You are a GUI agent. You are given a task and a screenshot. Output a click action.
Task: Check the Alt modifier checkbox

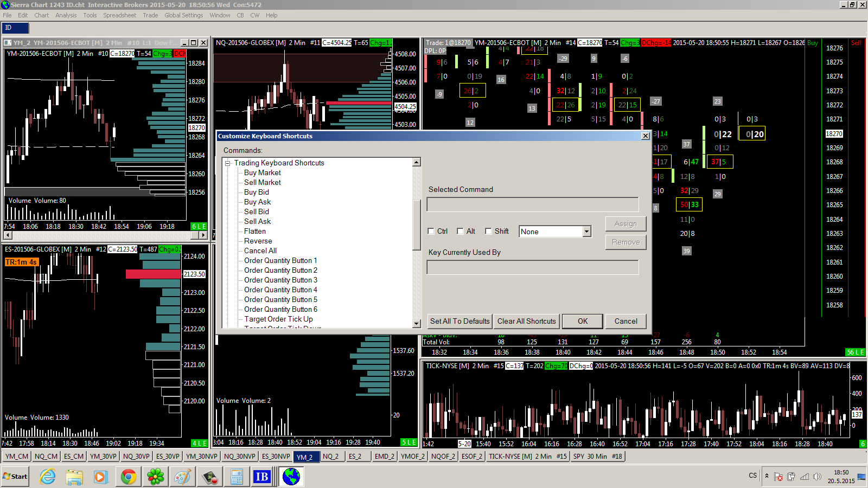point(460,232)
